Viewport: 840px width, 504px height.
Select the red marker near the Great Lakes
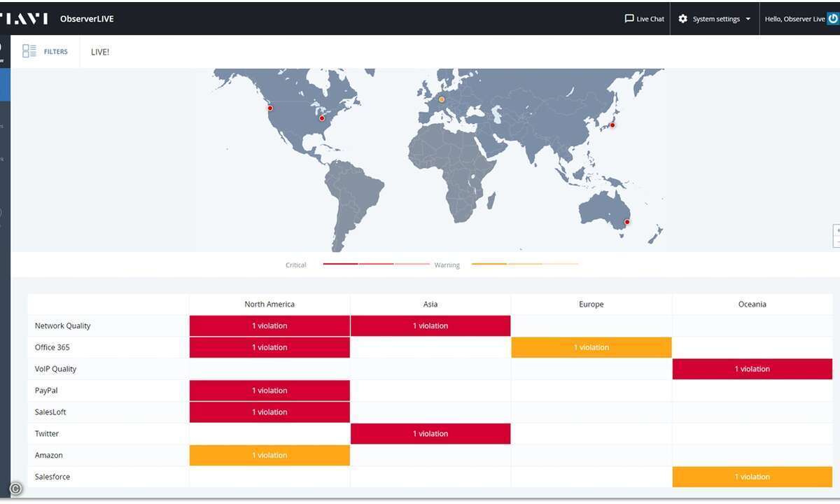coord(322,118)
